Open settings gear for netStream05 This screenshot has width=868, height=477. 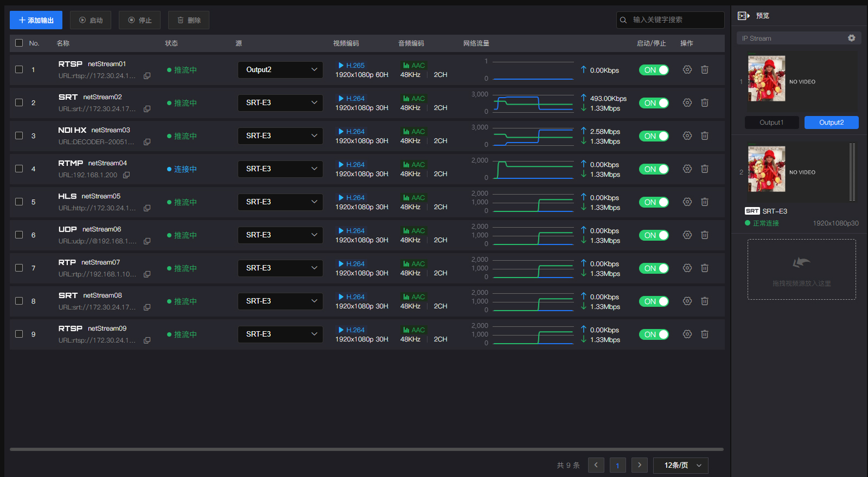(x=687, y=202)
